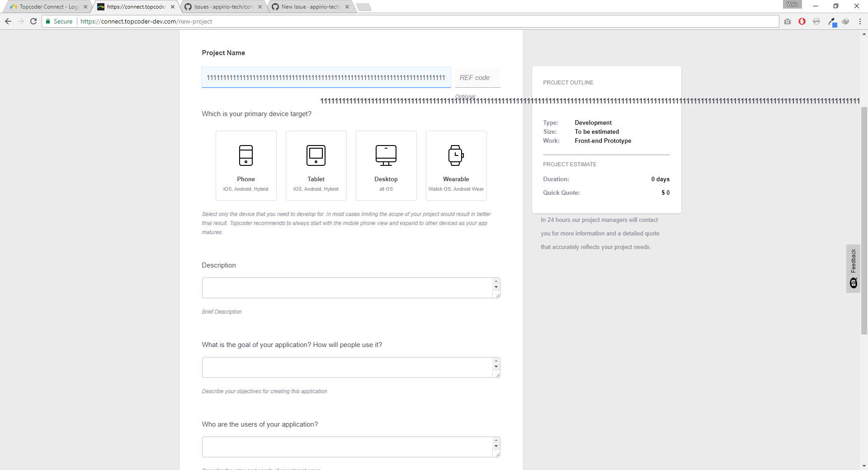Close the Topcoder Connect tab

pyautogui.click(x=85, y=7)
